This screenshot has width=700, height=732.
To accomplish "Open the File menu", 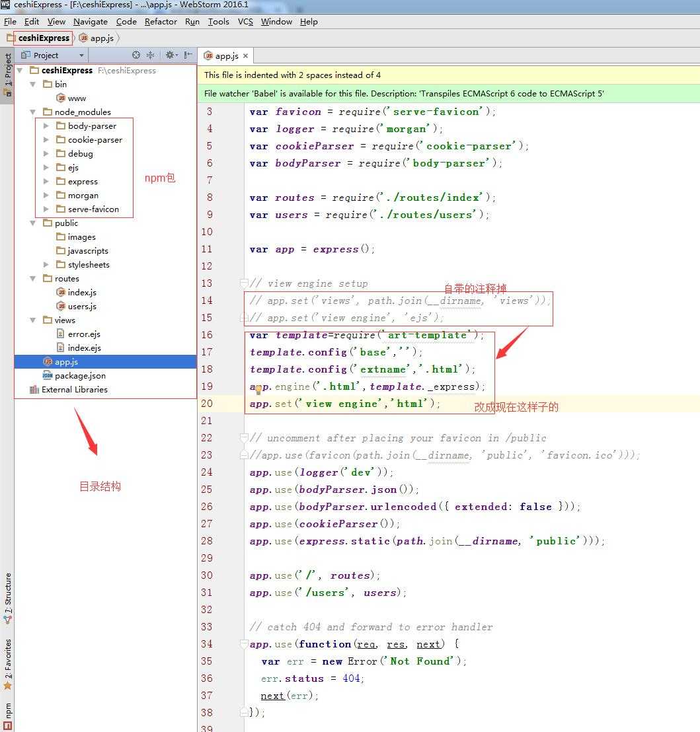I will pyautogui.click(x=10, y=22).
